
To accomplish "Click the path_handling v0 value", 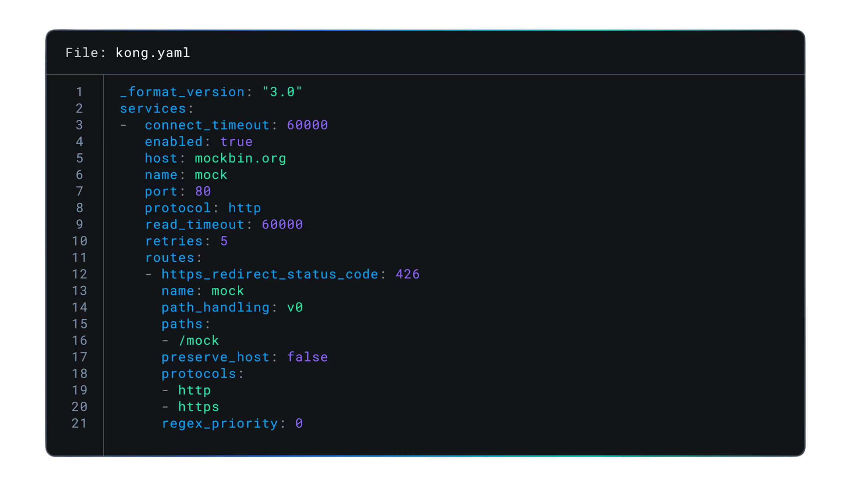I will pyautogui.click(x=295, y=307).
